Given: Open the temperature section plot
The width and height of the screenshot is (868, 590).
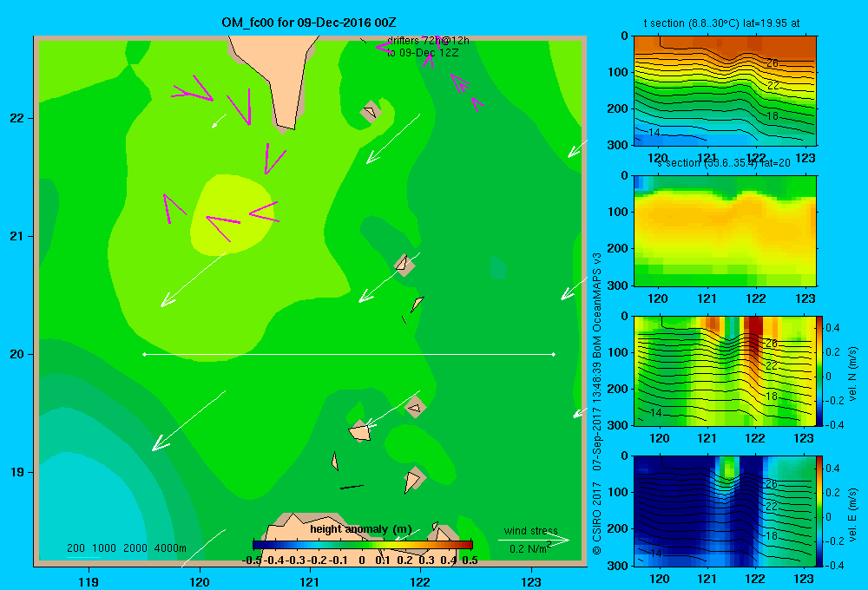Looking at the screenshot, I should (725, 90).
